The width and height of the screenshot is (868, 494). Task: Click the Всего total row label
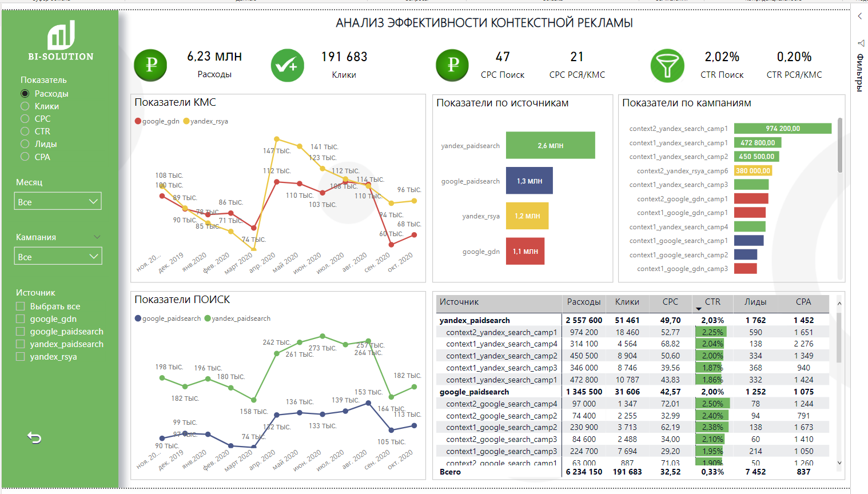click(x=450, y=472)
